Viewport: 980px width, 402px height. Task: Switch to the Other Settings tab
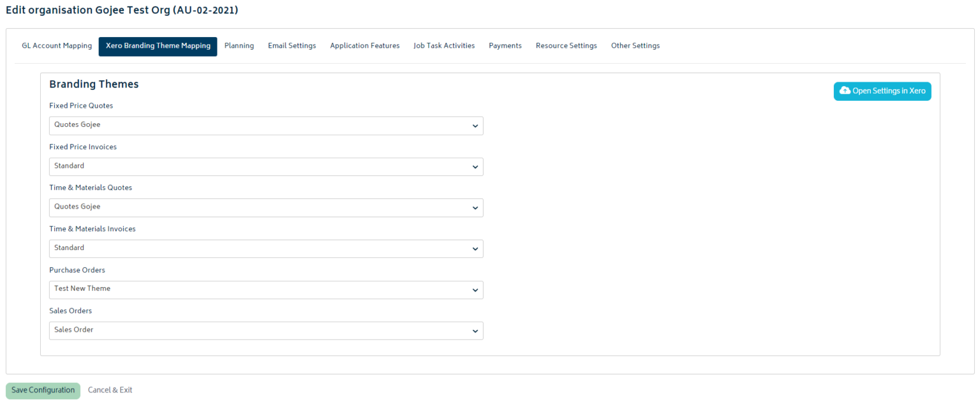tap(635, 45)
